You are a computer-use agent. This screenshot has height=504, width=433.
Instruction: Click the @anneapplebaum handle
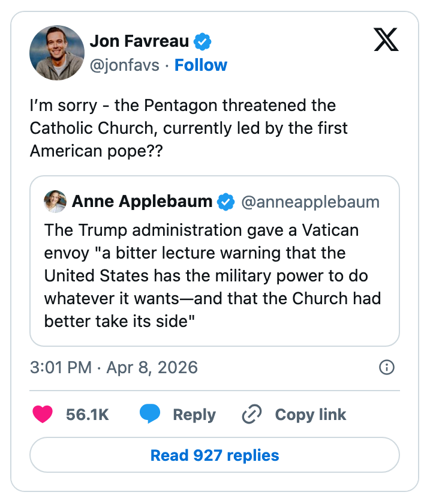click(x=310, y=202)
